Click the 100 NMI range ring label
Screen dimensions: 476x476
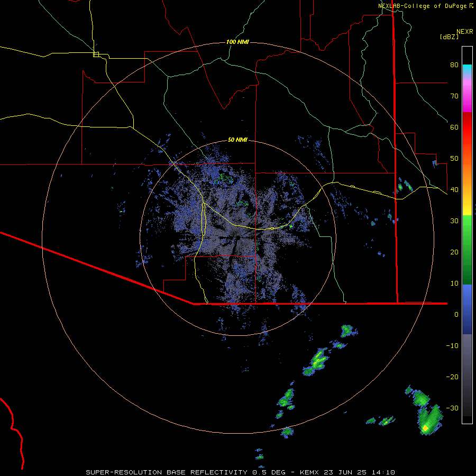237,42
